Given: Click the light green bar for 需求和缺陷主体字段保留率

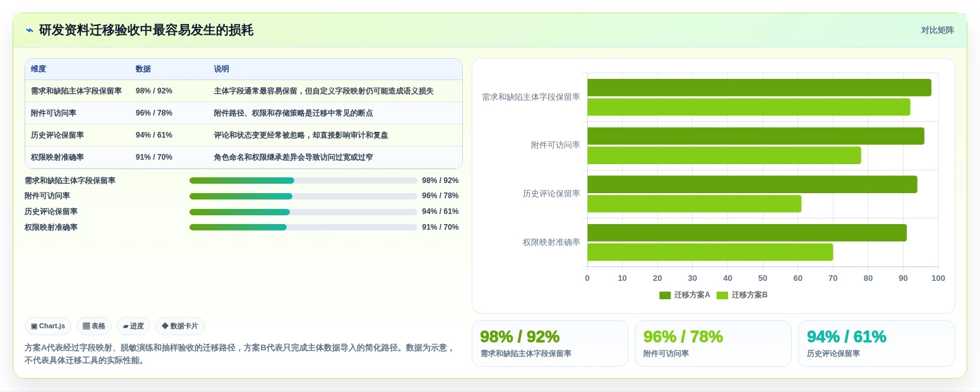Looking at the screenshot, I should 749,107.
